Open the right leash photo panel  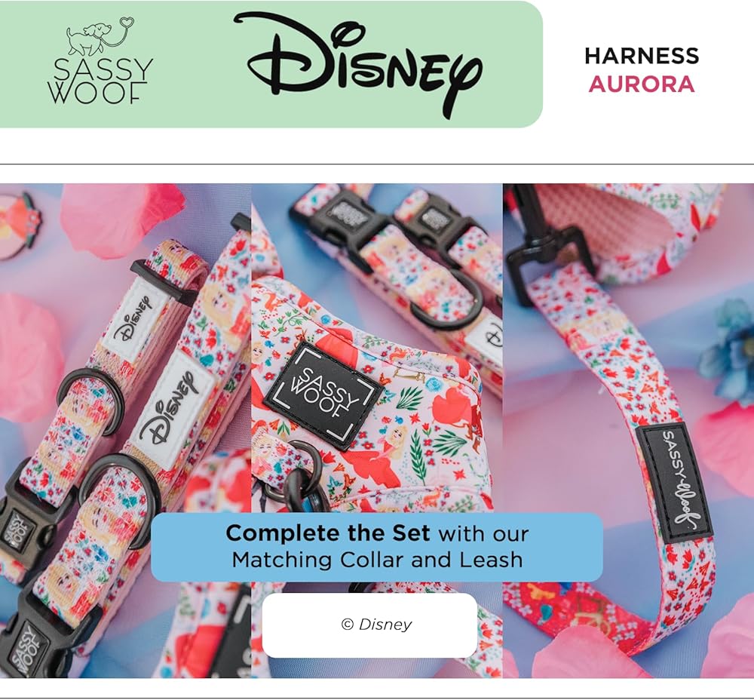click(629, 431)
